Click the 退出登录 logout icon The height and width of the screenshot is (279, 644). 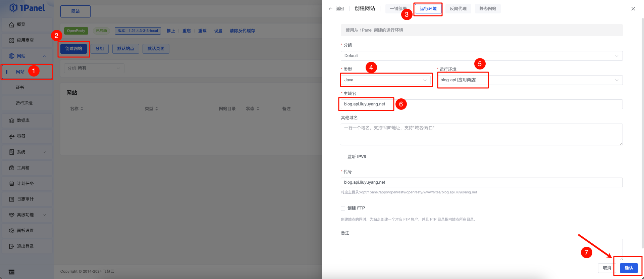(x=12, y=246)
